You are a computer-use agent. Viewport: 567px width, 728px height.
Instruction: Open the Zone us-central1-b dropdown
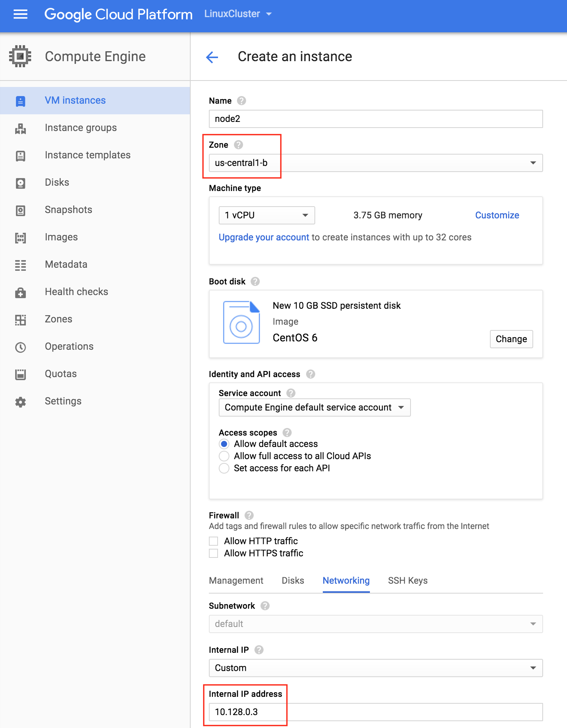(376, 163)
